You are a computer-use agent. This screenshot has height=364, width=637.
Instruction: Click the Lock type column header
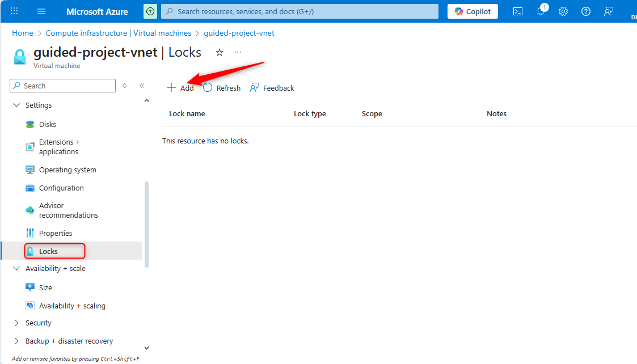[x=310, y=114]
